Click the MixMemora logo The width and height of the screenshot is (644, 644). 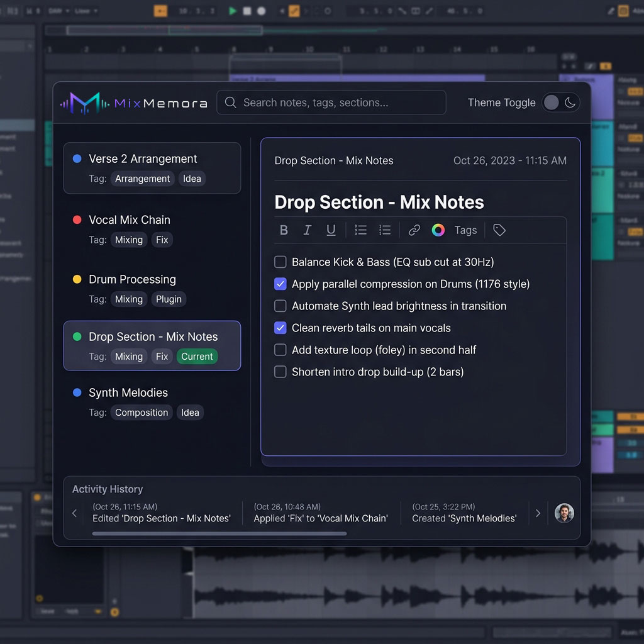pos(133,103)
